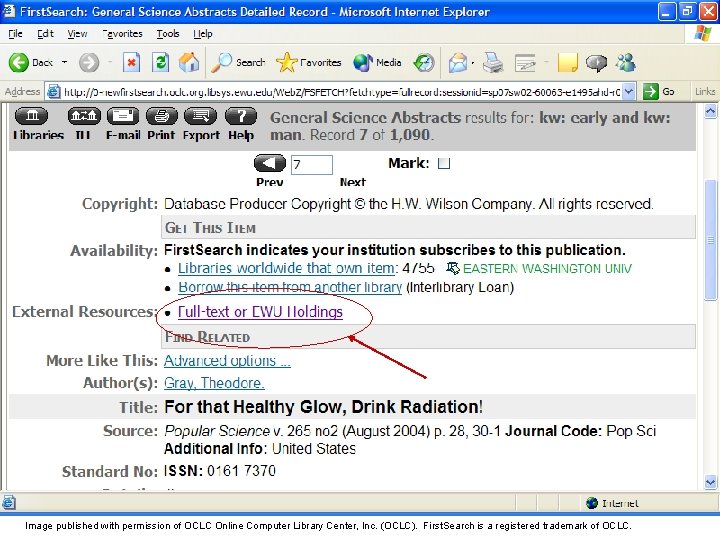
Task: Click EASTERN WASHINGTON UNIV text
Action: click(x=547, y=269)
